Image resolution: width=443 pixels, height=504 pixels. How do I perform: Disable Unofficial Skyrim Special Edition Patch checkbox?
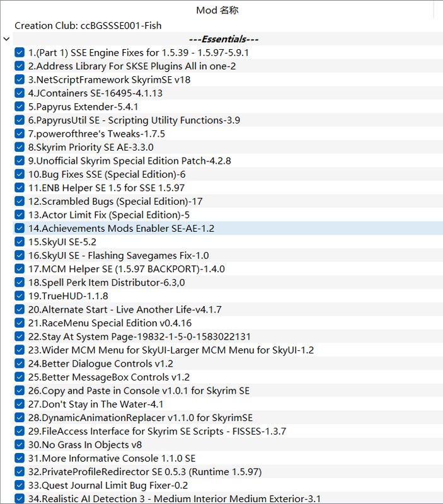[x=20, y=161]
